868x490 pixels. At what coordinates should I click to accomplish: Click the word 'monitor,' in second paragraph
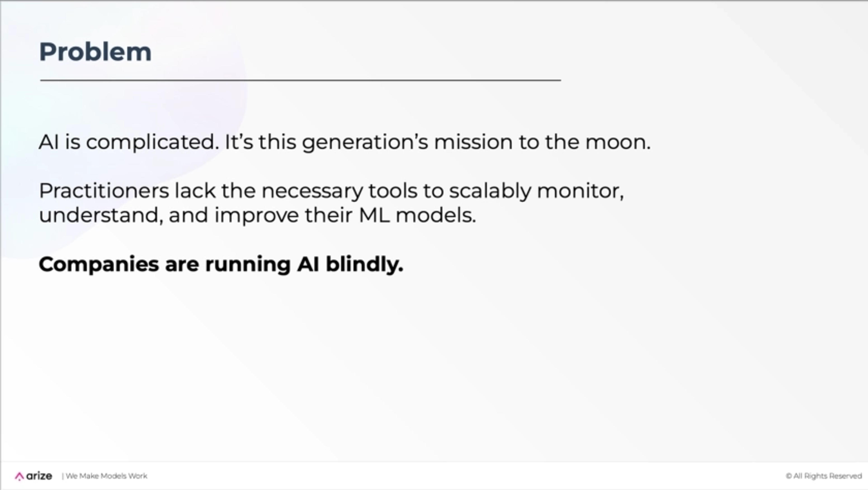(580, 191)
